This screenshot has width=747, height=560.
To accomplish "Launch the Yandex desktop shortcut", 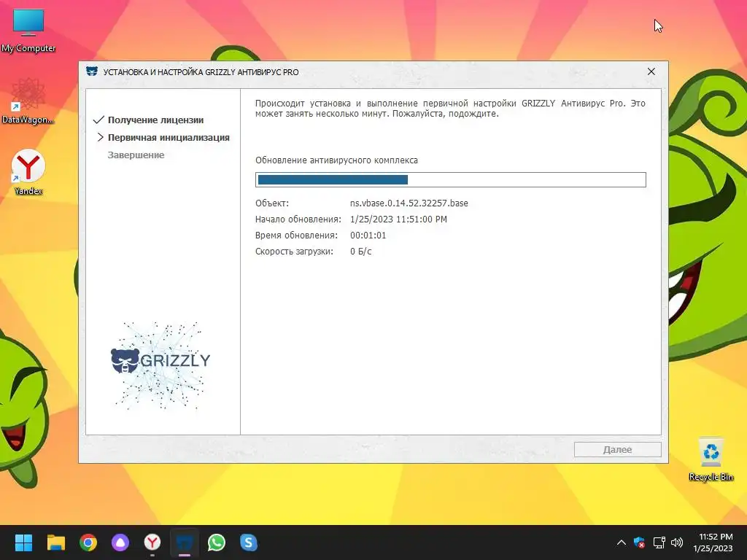I will [x=28, y=172].
